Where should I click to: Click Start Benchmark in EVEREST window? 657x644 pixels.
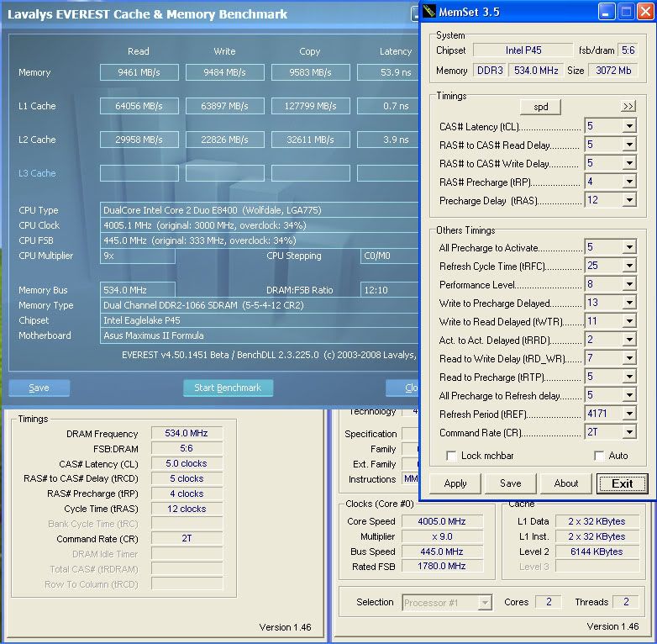228,388
